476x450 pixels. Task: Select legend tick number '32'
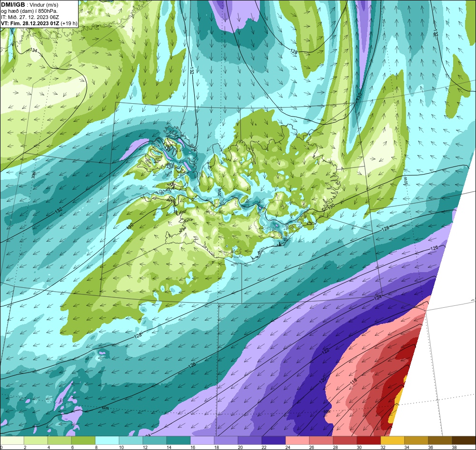coord(383,447)
